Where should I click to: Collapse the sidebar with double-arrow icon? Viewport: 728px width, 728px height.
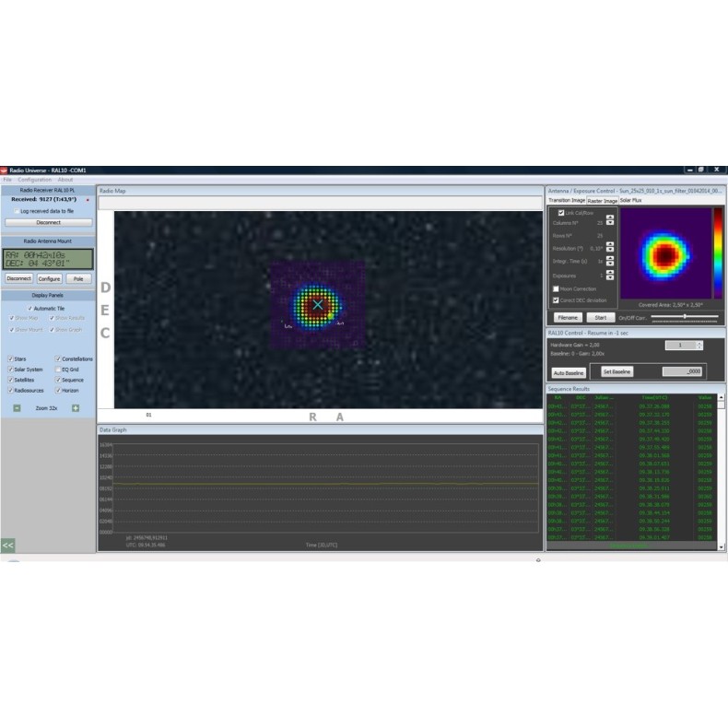pyautogui.click(x=7, y=546)
